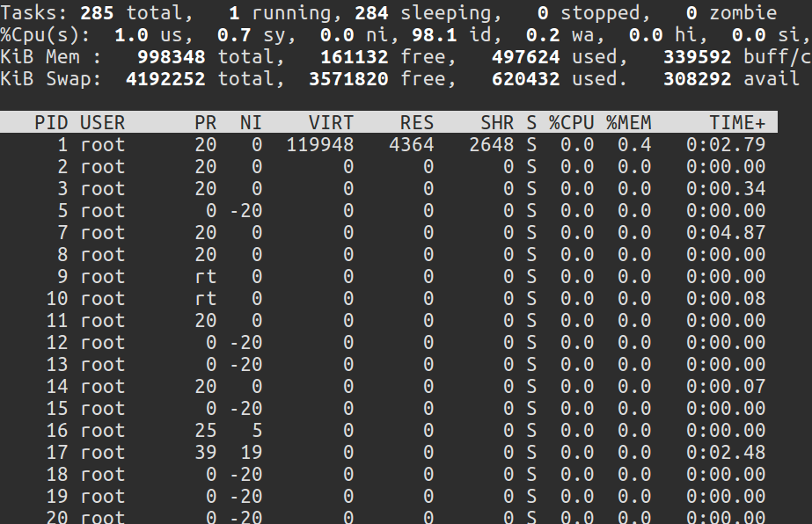Click the RES column header
Screen dimensions: 812x524
click(416, 122)
